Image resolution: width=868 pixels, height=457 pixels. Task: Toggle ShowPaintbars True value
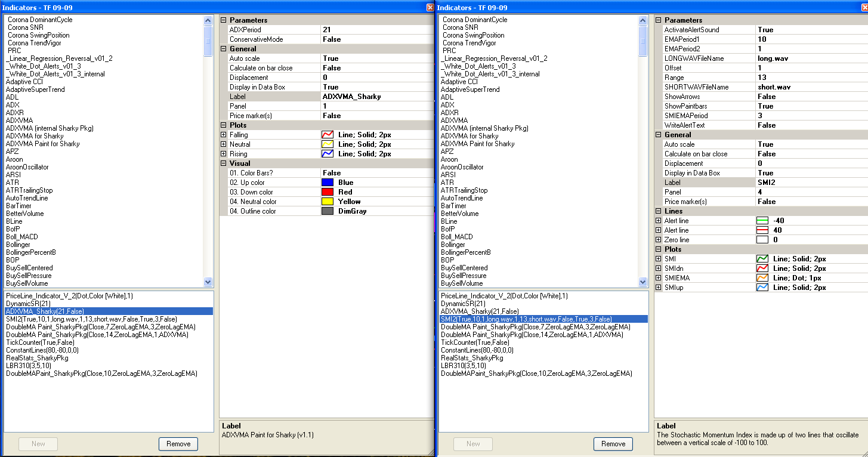[811, 106]
